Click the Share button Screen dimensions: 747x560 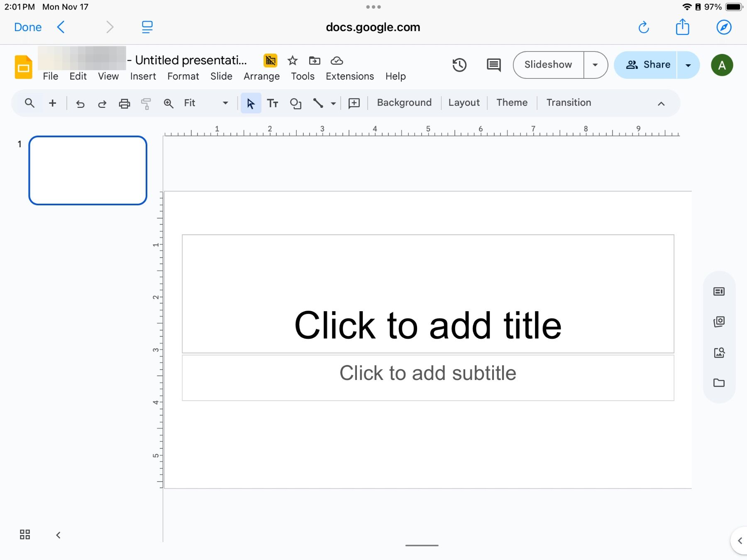[646, 65]
